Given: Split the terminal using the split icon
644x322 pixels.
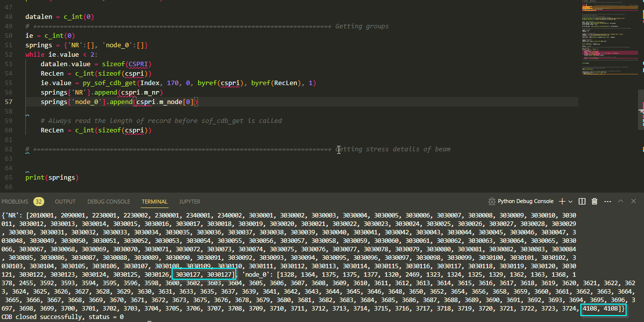Looking at the screenshot, I should (x=582, y=201).
